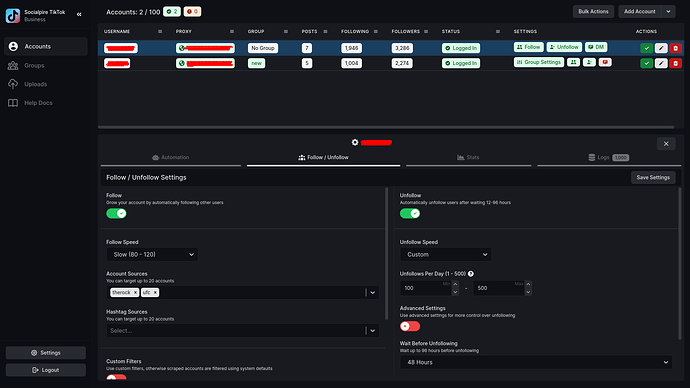Open the Uploads page from the sidebar
This screenshot has width=690, height=388.
[x=36, y=84]
